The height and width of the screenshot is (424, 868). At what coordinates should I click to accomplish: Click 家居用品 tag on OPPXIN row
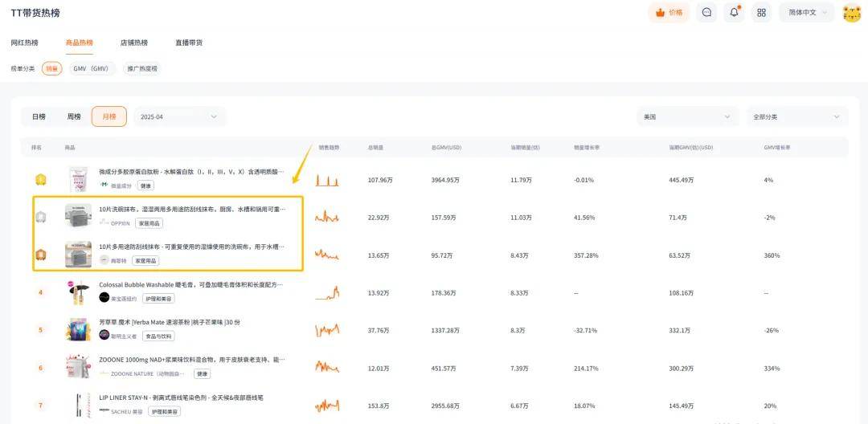pos(149,223)
